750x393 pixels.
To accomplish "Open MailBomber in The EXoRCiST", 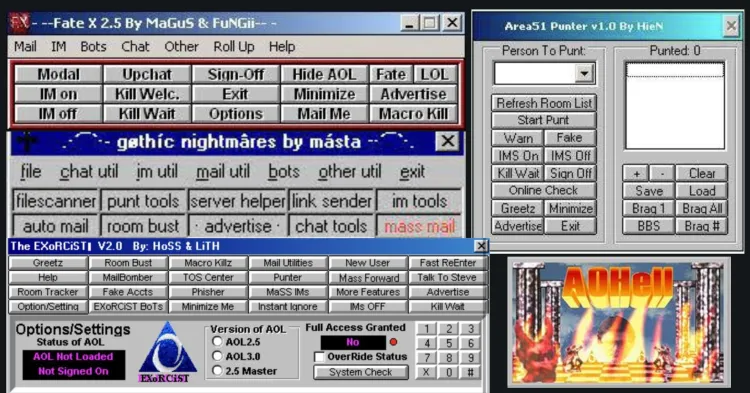I will pyautogui.click(x=128, y=277).
